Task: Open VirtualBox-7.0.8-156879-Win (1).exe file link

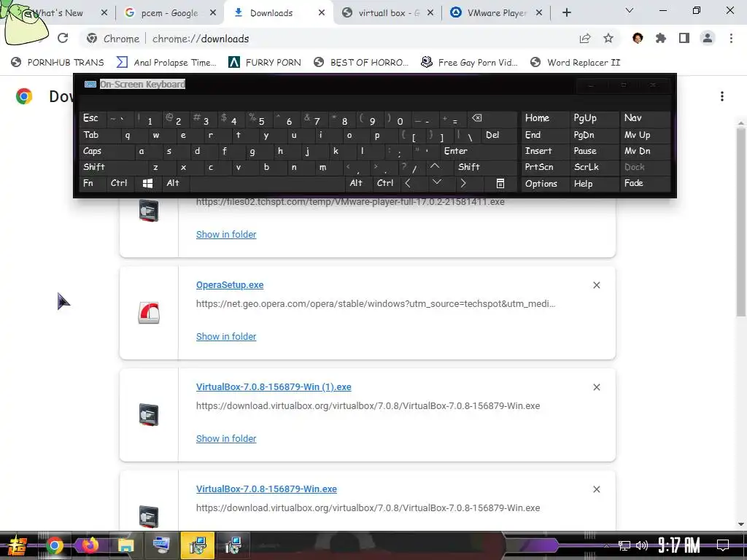Action: (x=274, y=387)
